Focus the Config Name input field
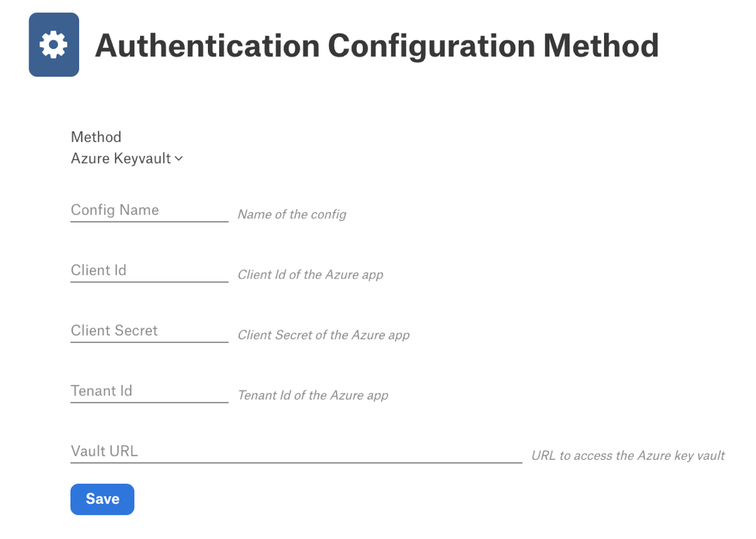This screenshot has height=539, width=756. (x=150, y=210)
